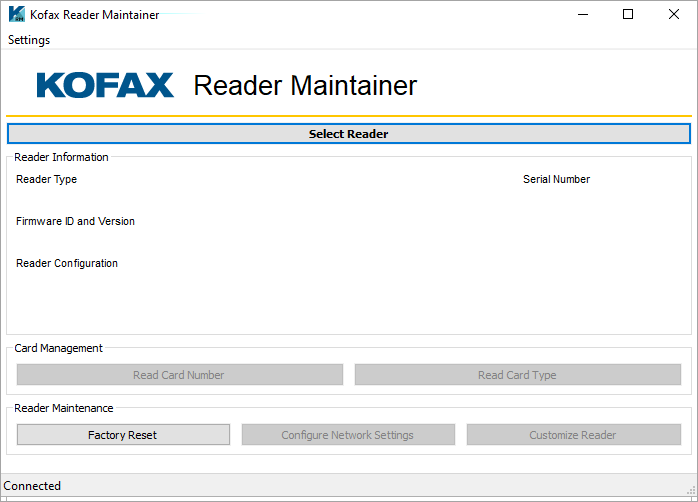Click the Customize Reader button

coord(573,434)
